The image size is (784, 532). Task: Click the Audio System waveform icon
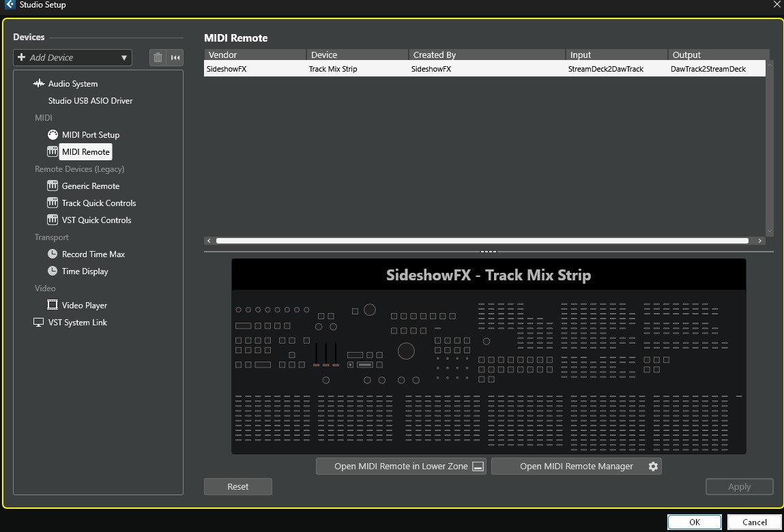pos(39,84)
